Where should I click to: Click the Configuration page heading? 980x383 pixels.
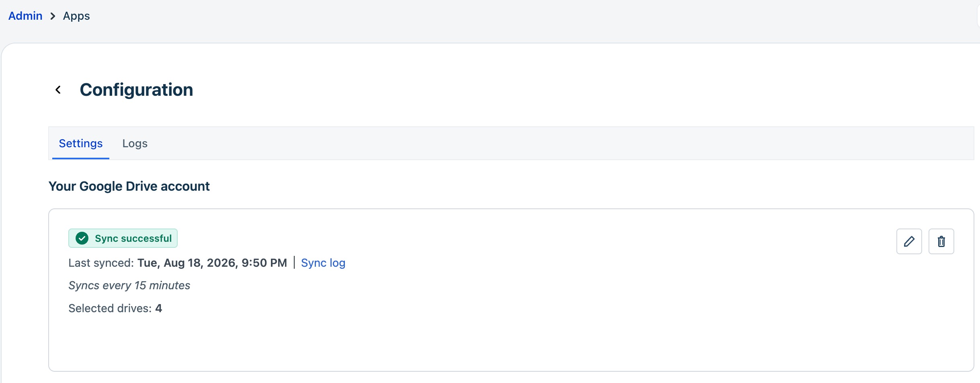(x=137, y=90)
